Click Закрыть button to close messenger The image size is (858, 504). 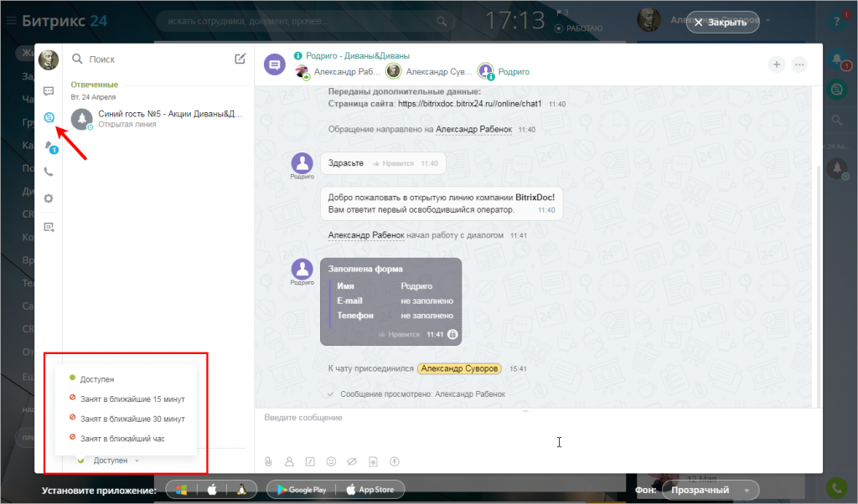[722, 23]
